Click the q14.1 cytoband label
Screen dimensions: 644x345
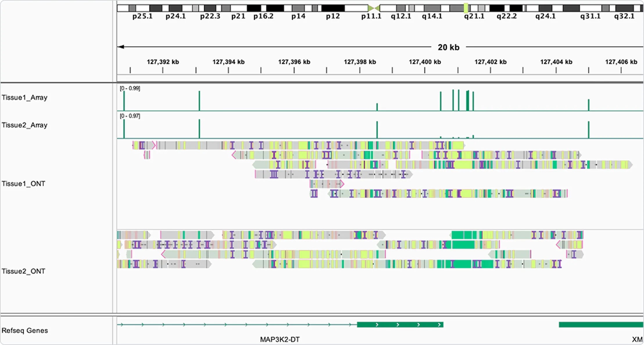(x=432, y=16)
